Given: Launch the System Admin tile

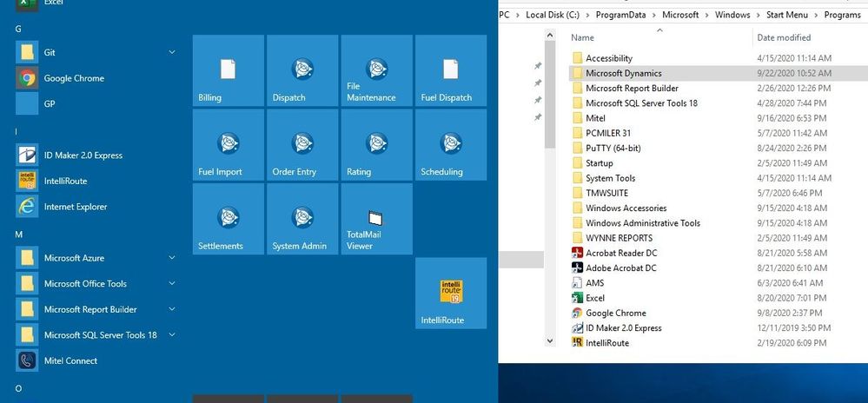Looking at the screenshot, I should pos(302,219).
